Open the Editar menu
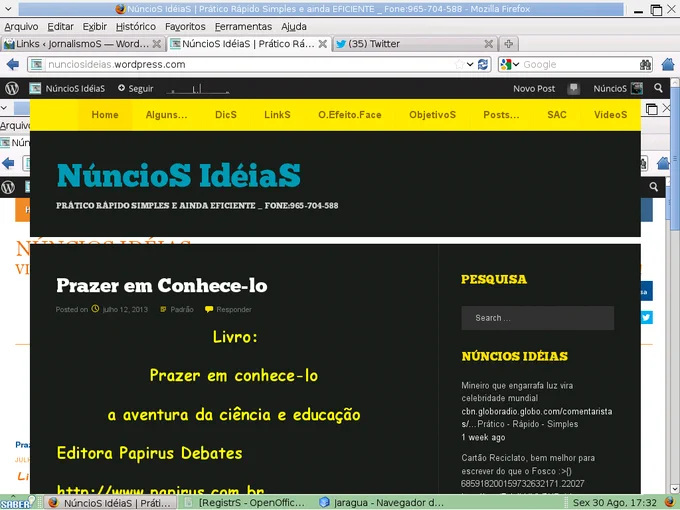 tap(60, 26)
